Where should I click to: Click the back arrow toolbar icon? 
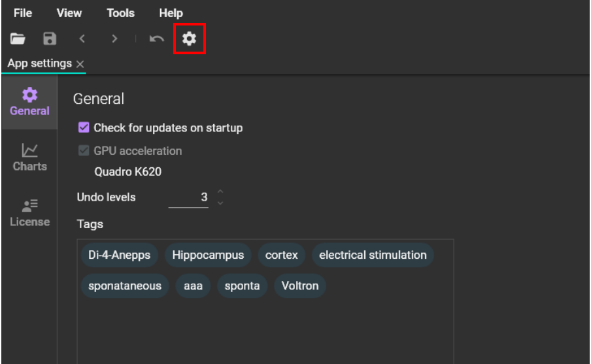[82, 39]
